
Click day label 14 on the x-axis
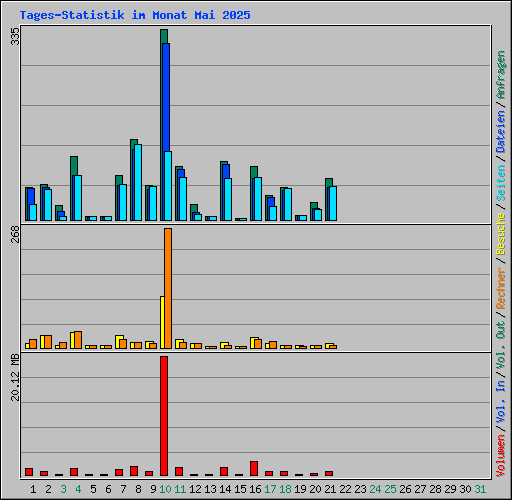pos(225,489)
